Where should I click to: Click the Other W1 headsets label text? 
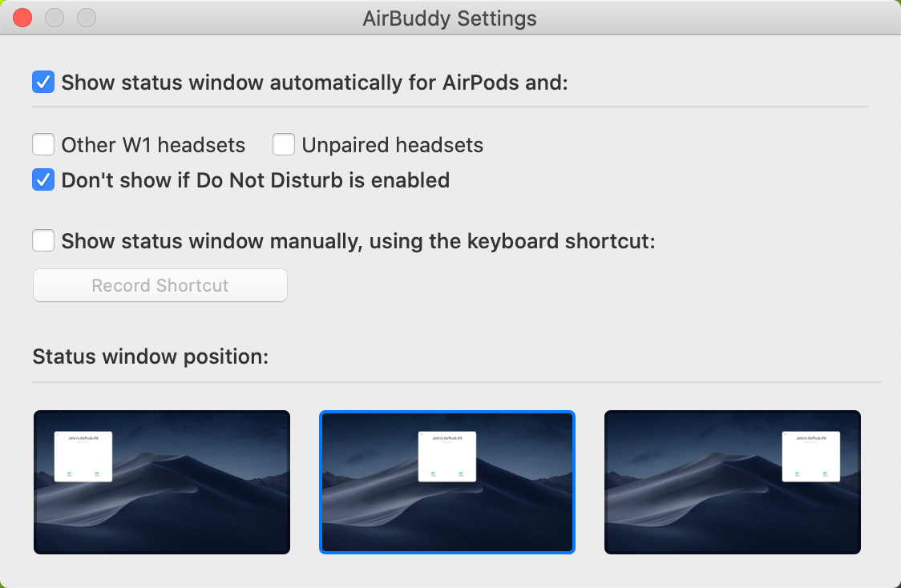[153, 145]
